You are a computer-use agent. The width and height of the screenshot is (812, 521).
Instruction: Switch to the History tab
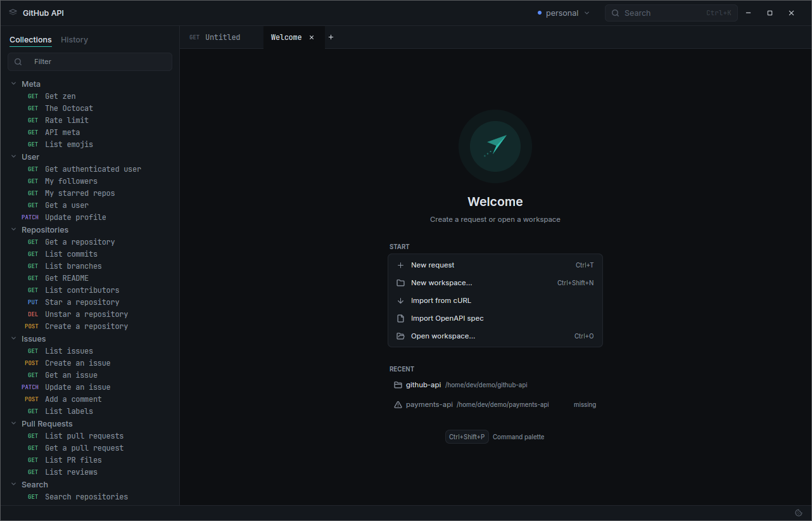[x=74, y=40]
